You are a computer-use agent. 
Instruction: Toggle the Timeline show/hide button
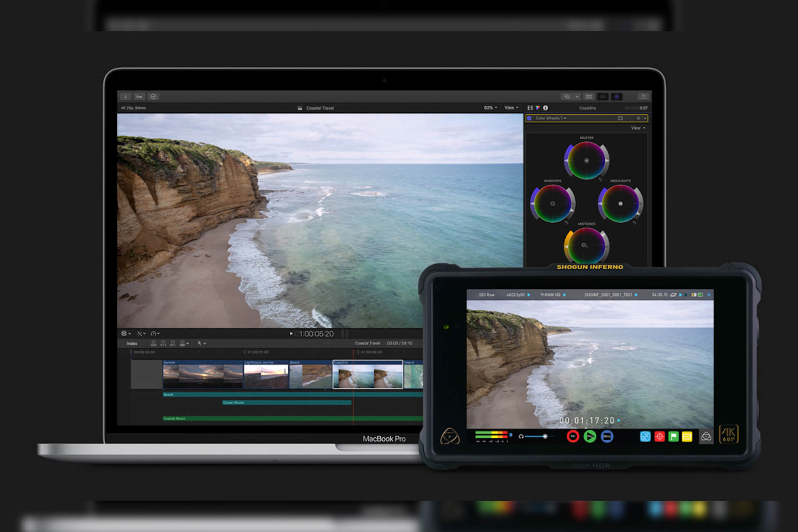603,96
